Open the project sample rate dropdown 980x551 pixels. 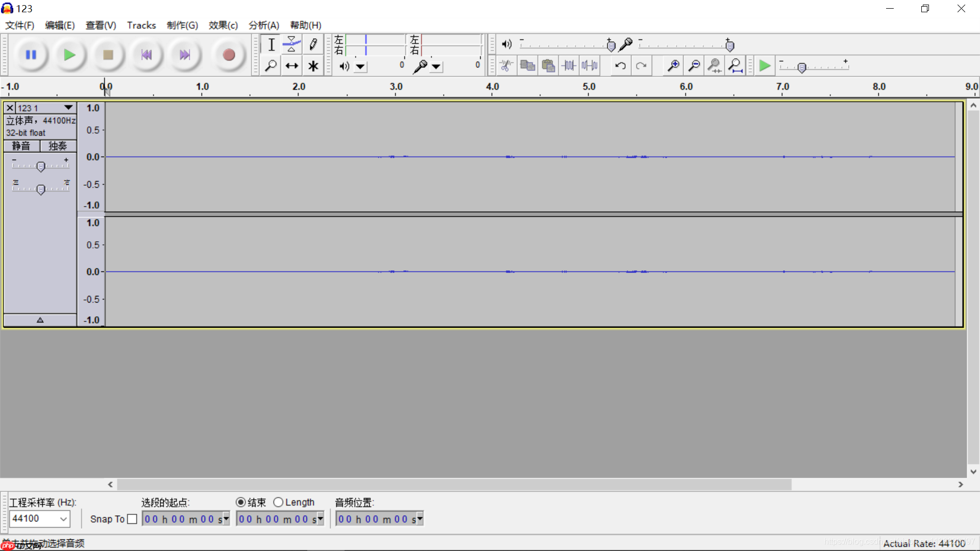click(x=63, y=519)
